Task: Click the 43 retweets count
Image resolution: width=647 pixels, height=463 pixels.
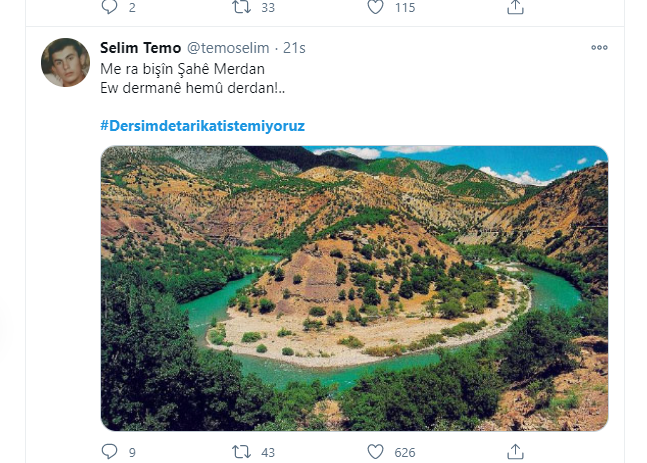Action: (267, 452)
